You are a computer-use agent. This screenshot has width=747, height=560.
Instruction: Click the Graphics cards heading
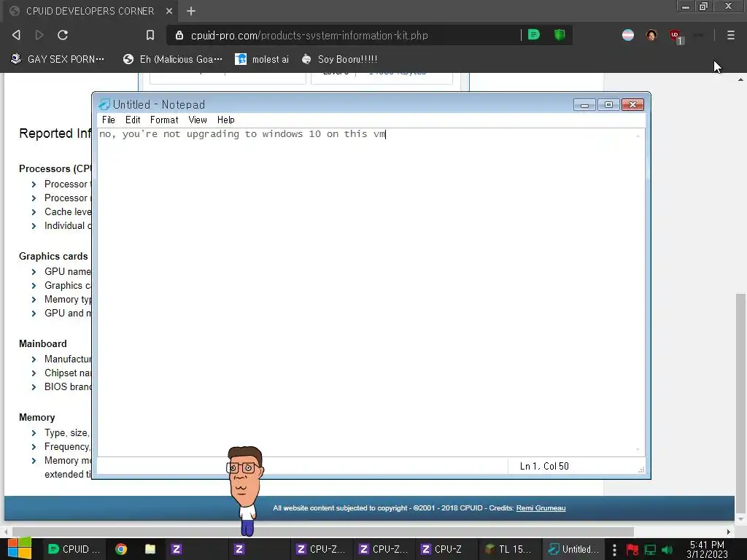pyautogui.click(x=53, y=256)
